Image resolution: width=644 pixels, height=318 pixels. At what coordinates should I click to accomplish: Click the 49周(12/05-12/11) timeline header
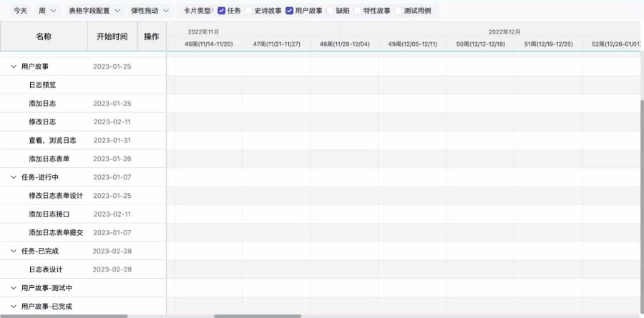(412, 44)
